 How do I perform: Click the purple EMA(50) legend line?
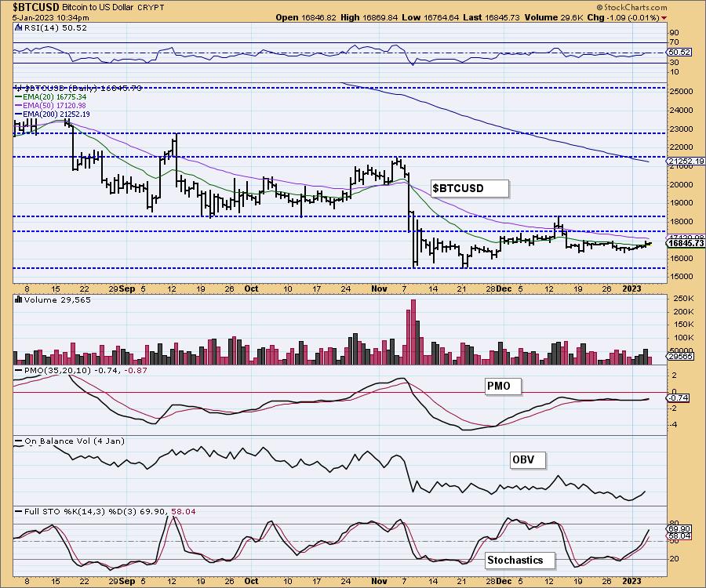(19, 106)
